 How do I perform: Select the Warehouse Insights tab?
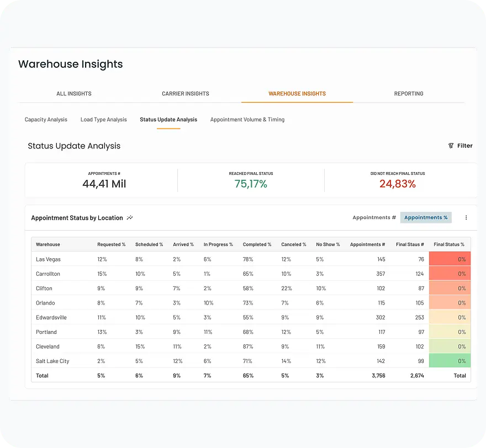coord(297,94)
